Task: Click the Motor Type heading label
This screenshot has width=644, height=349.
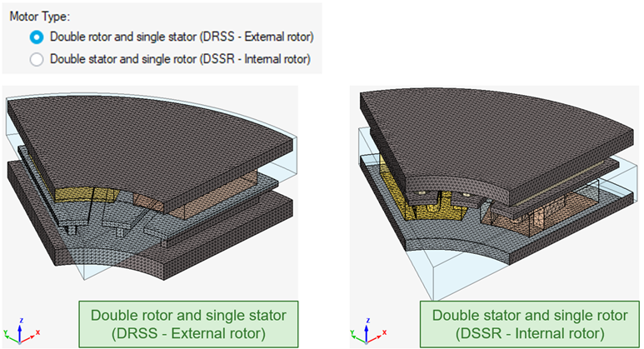Action: [39, 16]
